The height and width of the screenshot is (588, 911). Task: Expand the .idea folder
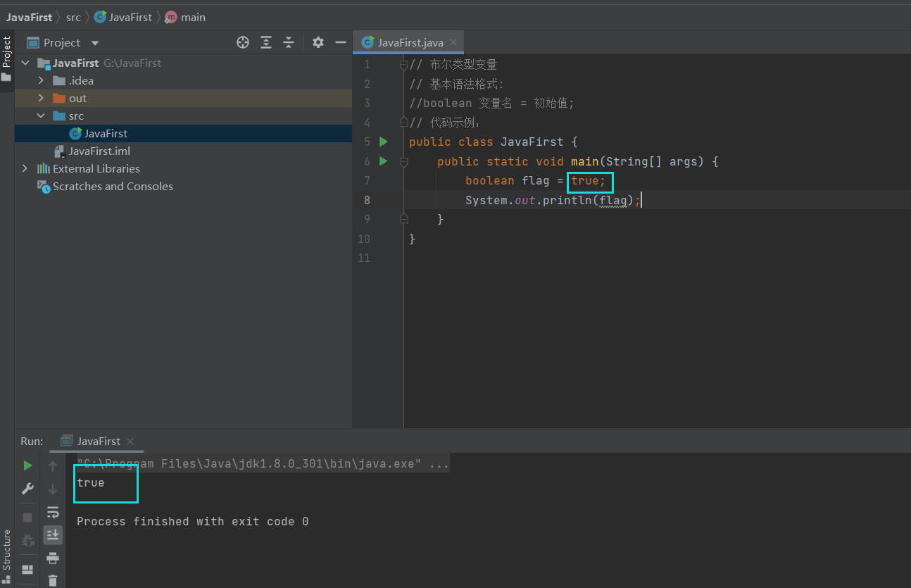pos(41,80)
